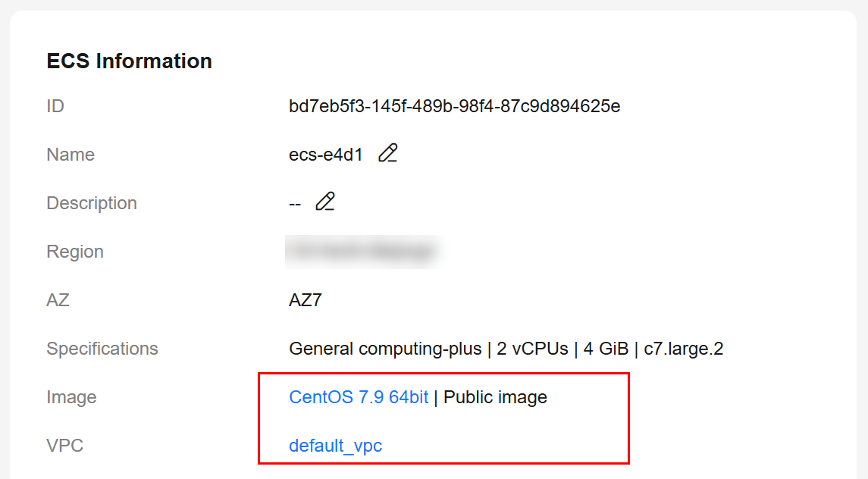Click the blurred Region value
The height and width of the screenshot is (479, 868).
(x=362, y=251)
